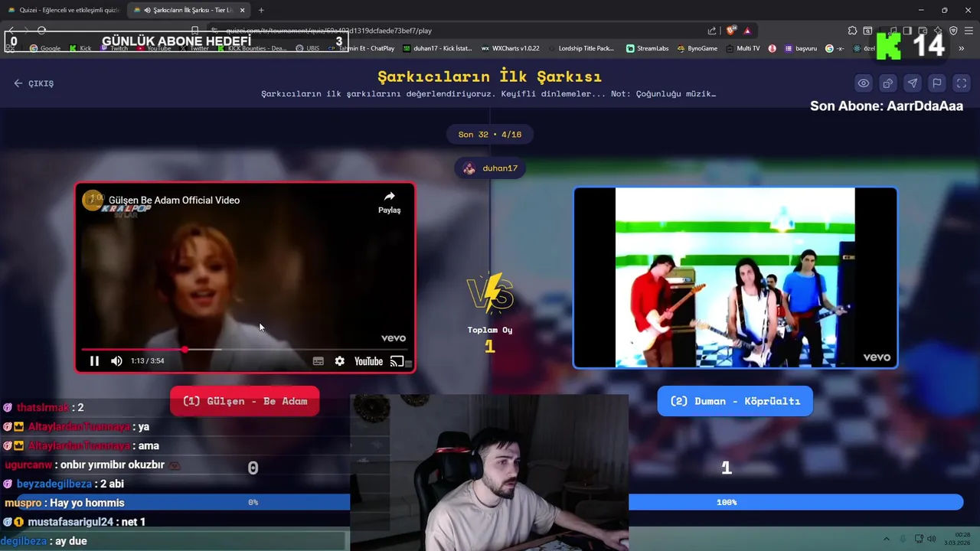
Task: Open video on YouTube via logo
Action: 368,361
